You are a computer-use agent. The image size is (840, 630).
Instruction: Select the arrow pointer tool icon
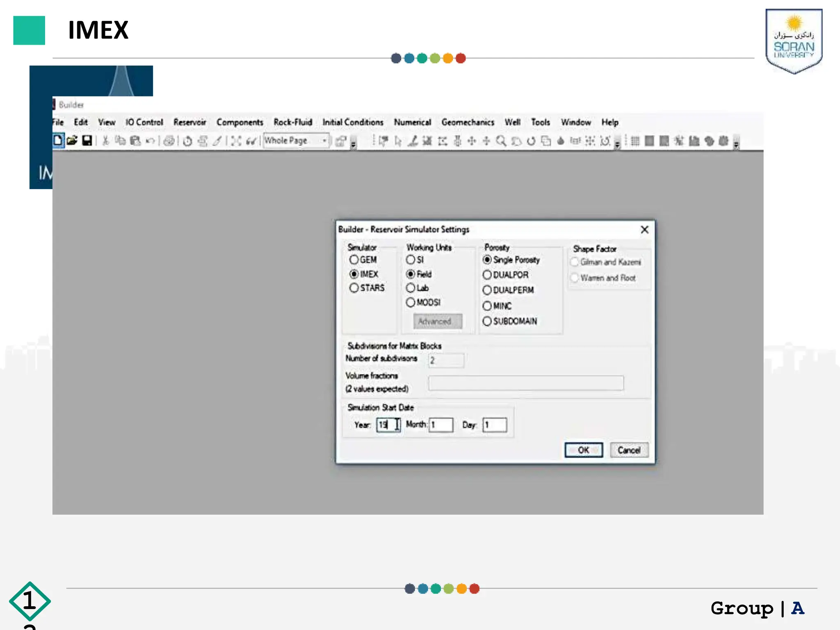click(x=398, y=141)
